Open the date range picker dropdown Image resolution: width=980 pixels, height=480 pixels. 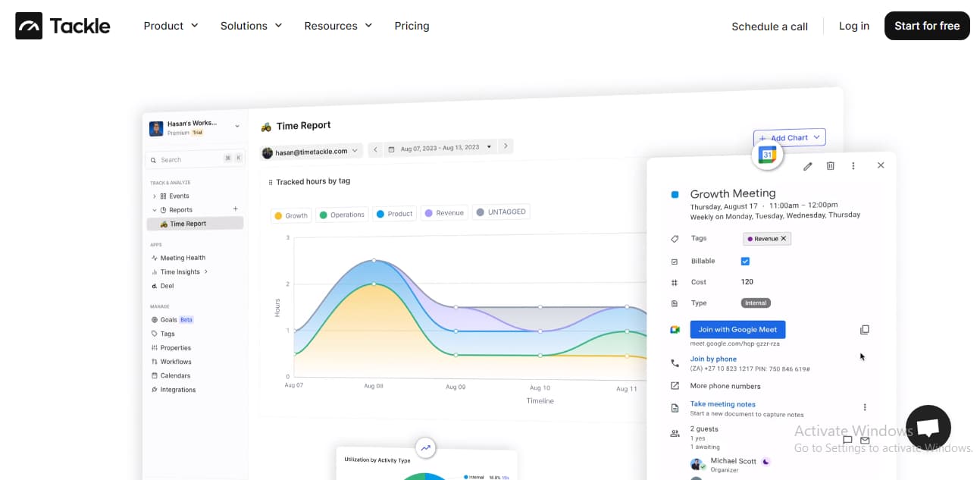click(x=440, y=148)
